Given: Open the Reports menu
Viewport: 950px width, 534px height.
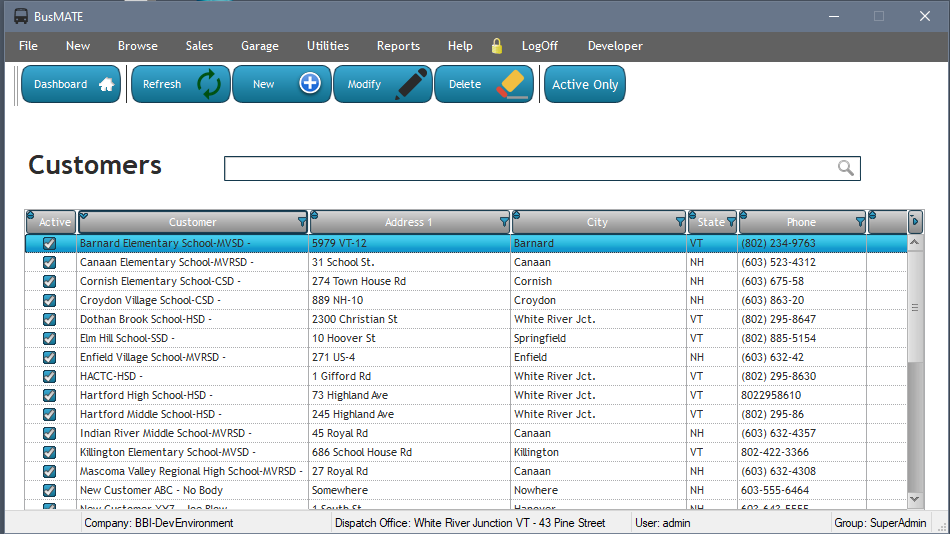Looking at the screenshot, I should [x=398, y=46].
